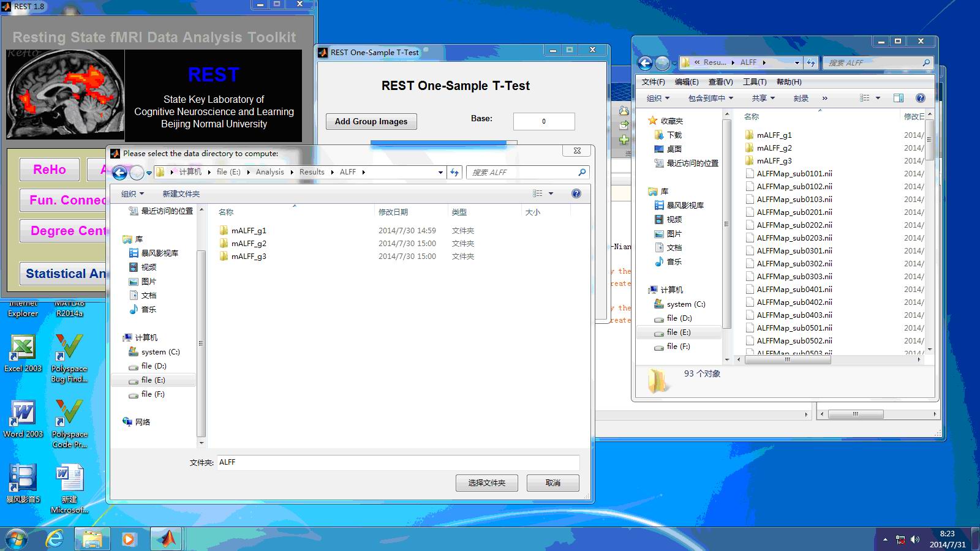This screenshot has width=980, height=551.
Task: Open 共享 dropdown in Explorer
Action: [763, 98]
